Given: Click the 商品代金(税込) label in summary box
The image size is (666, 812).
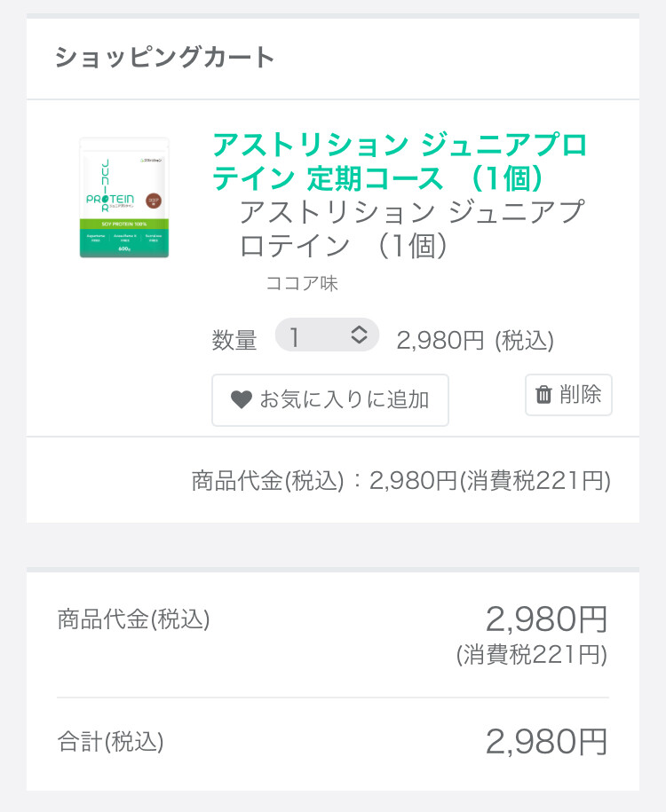Looking at the screenshot, I should click(x=134, y=619).
